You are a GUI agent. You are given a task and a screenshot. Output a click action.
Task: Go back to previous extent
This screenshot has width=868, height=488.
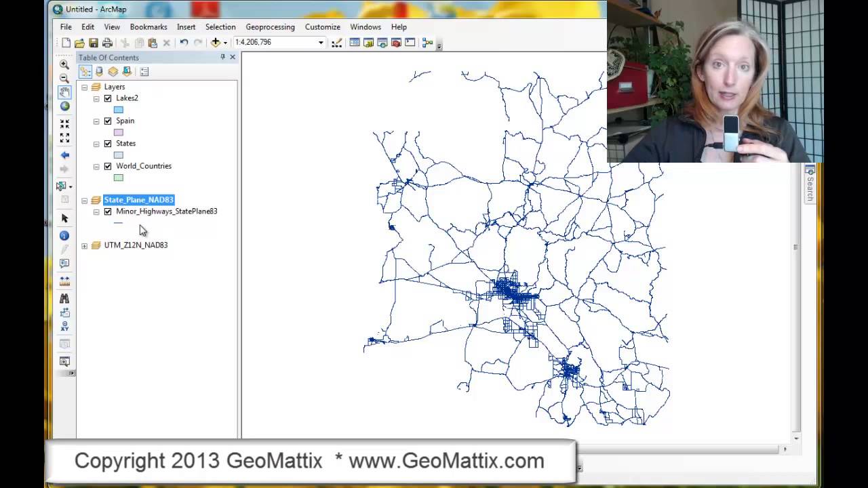[x=64, y=155]
